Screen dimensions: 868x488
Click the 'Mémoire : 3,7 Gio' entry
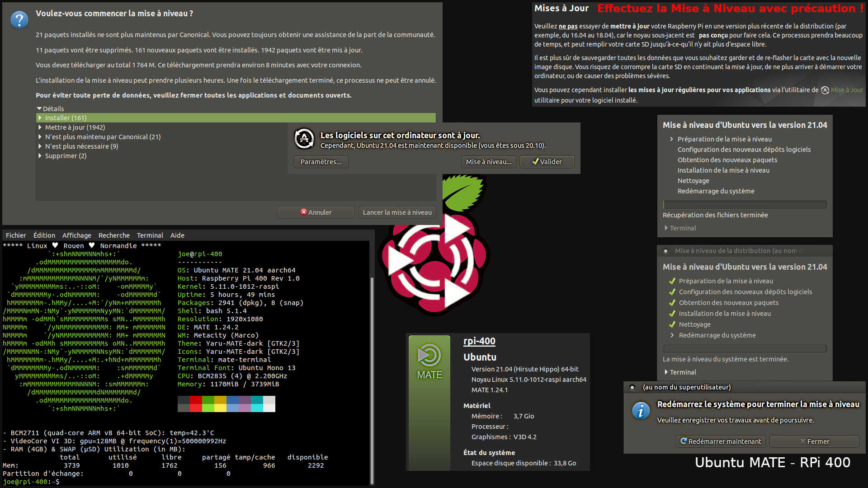503,416
